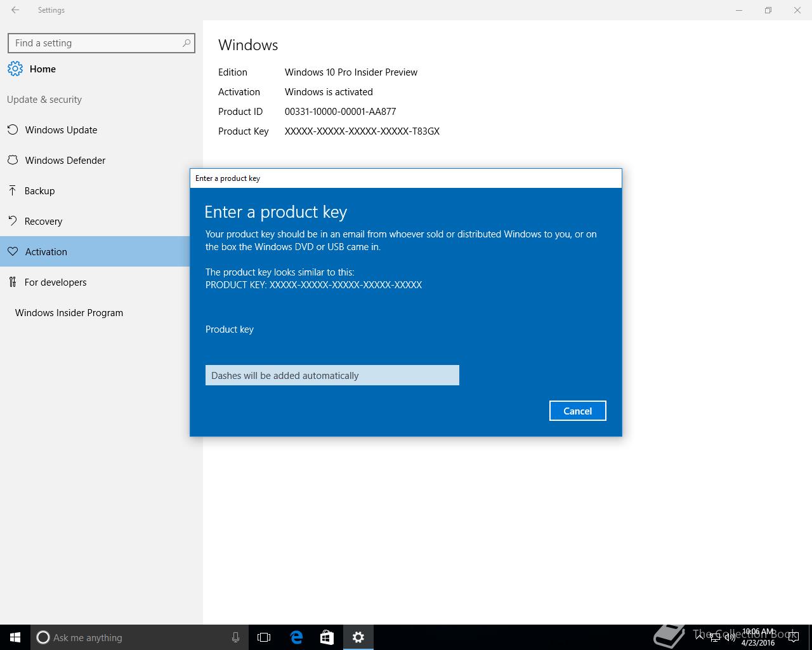812x650 pixels.
Task: Click the Product Key value ending T83GX
Action: pos(362,131)
